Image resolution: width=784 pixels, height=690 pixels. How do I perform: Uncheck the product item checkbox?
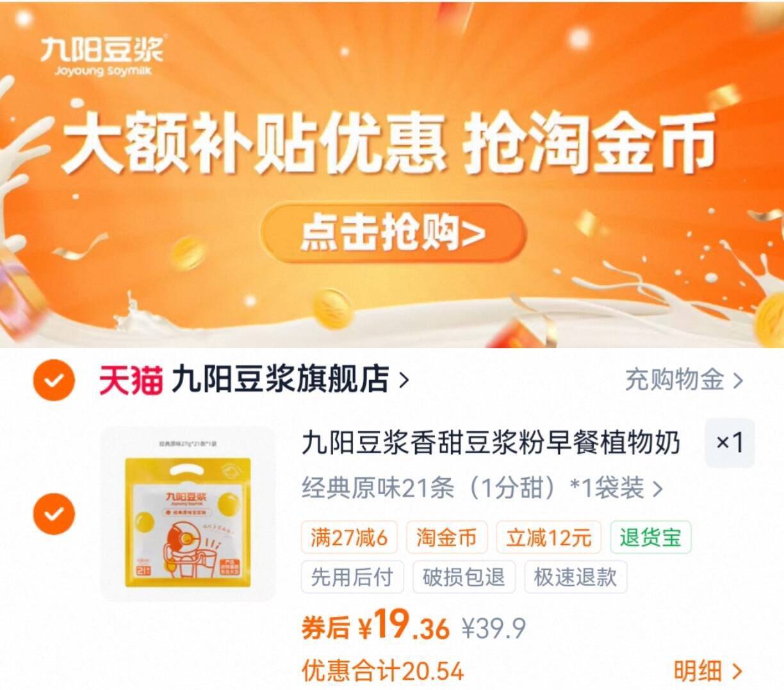point(54,513)
